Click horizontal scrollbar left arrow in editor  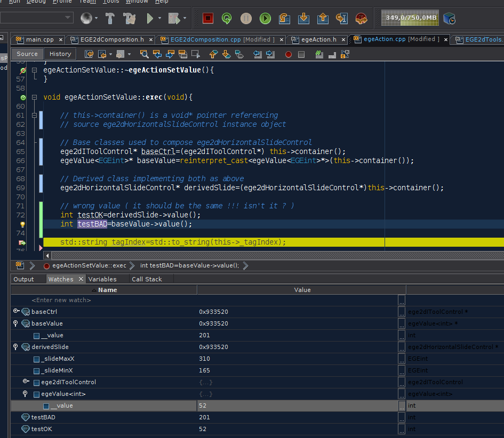coord(47,256)
